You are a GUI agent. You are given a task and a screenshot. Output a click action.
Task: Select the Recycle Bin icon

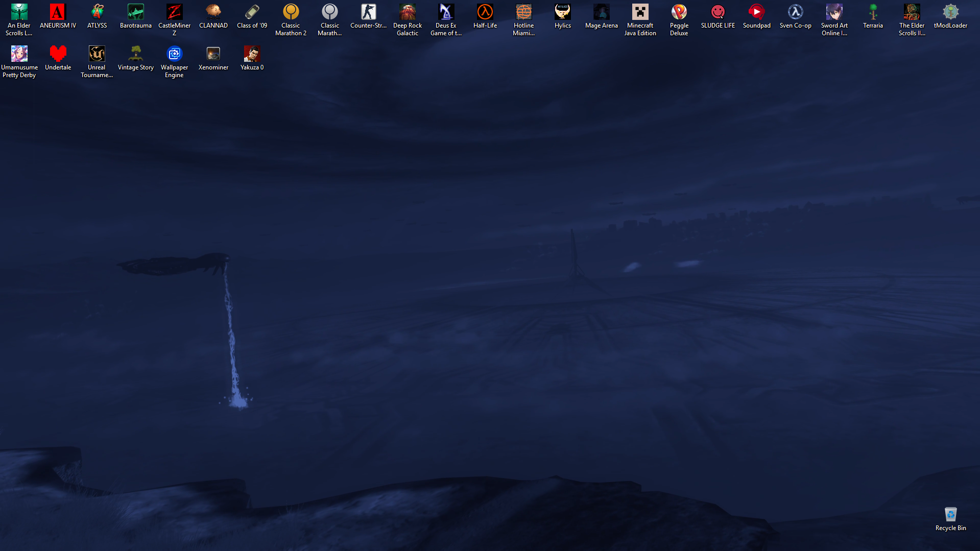point(951,519)
